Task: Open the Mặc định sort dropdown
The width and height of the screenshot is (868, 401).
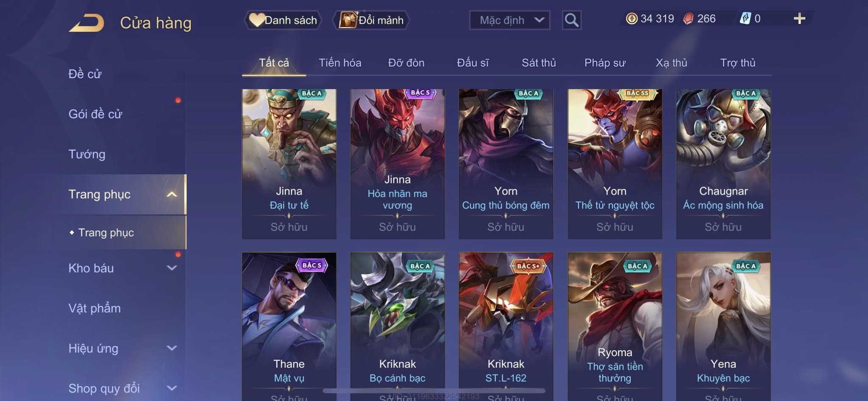Action: tap(510, 20)
